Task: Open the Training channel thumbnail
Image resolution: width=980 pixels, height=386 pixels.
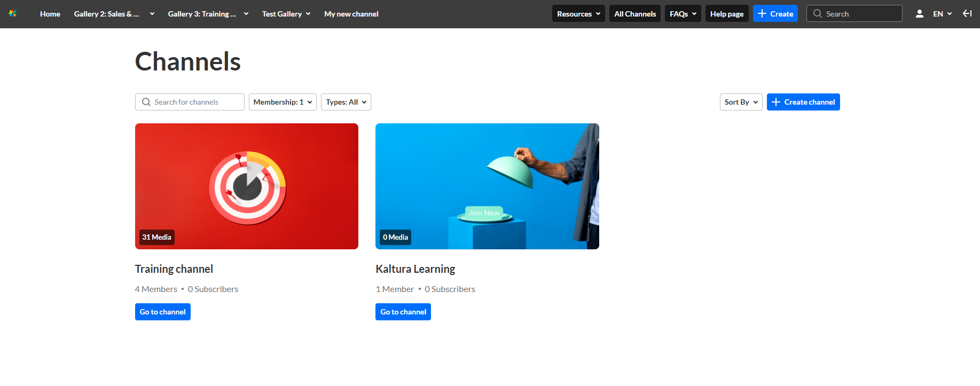Action: (247, 186)
